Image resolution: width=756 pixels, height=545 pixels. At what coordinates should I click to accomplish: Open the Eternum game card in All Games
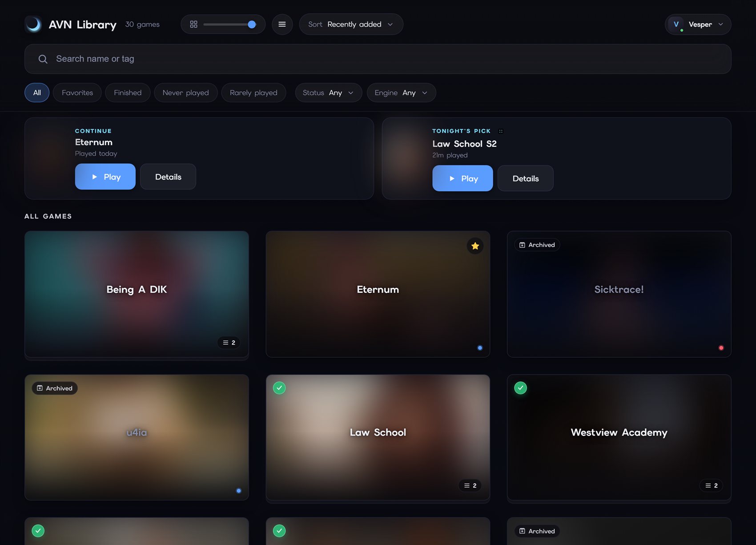(378, 294)
